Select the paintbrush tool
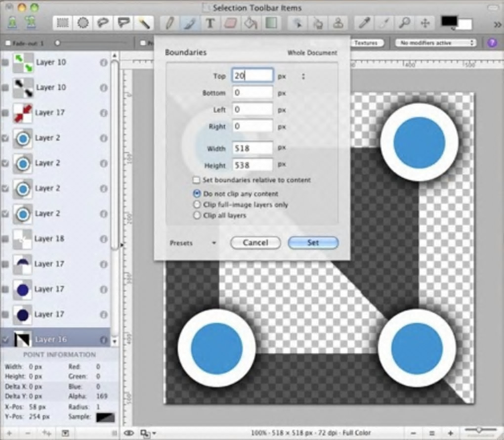 (190, 23)
